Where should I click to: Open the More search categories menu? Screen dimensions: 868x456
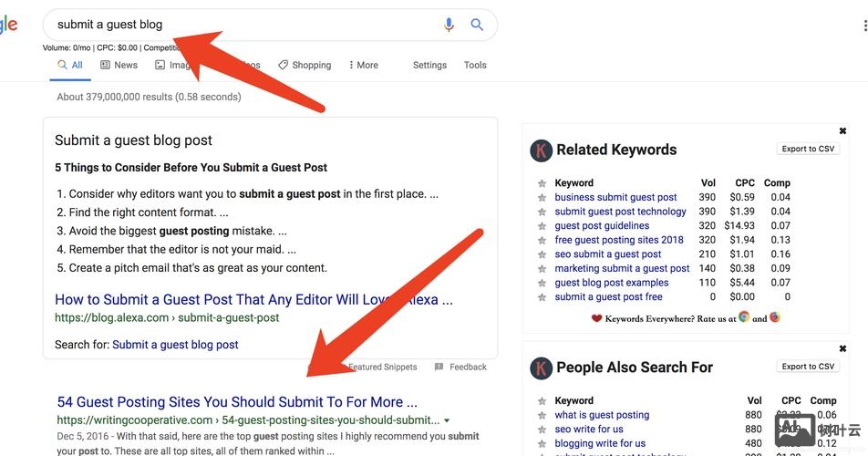[363, 66]
